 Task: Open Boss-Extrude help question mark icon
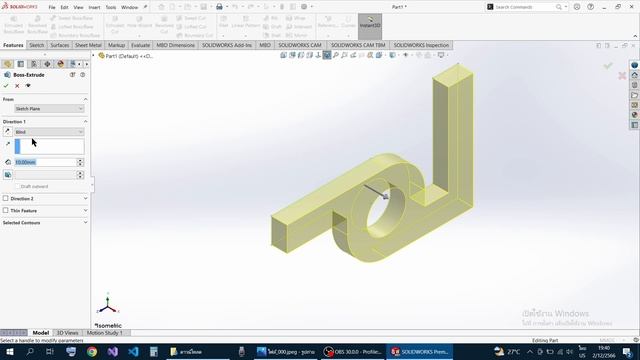[82, 75]
